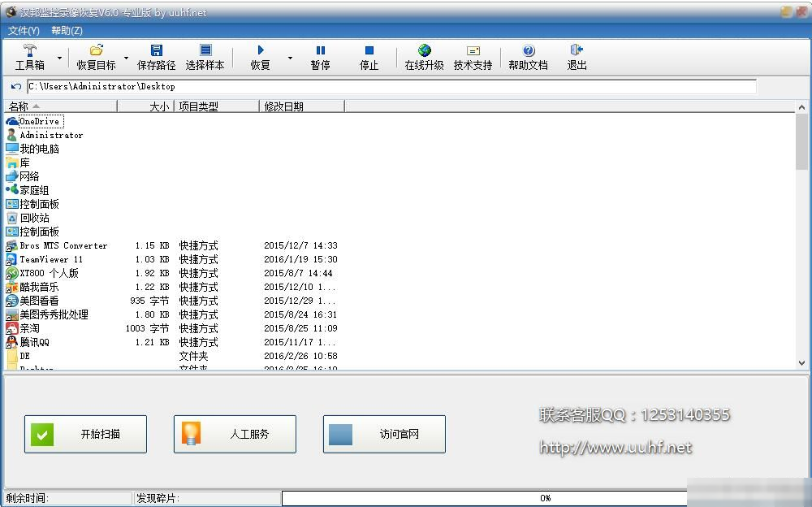Expand the 工具箱 dropdown arrow
Image resolution: width=812 pixels, height=507 pixels.
60,58
